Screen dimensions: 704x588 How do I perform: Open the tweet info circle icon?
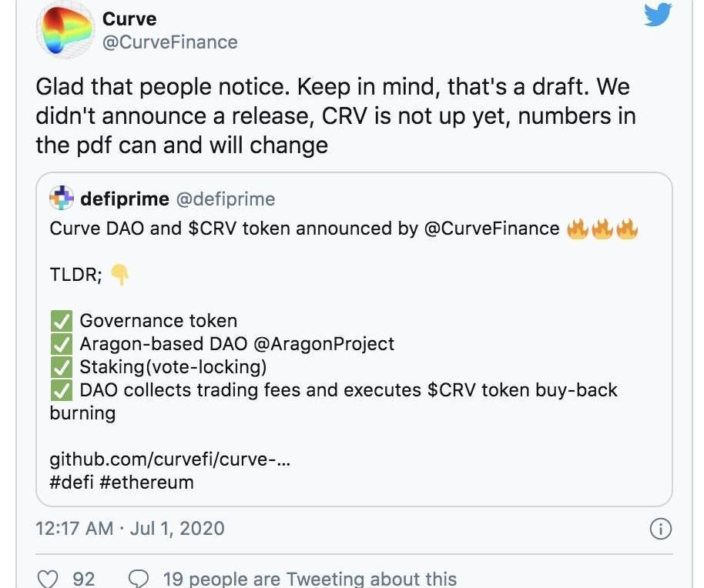point(660,528)
